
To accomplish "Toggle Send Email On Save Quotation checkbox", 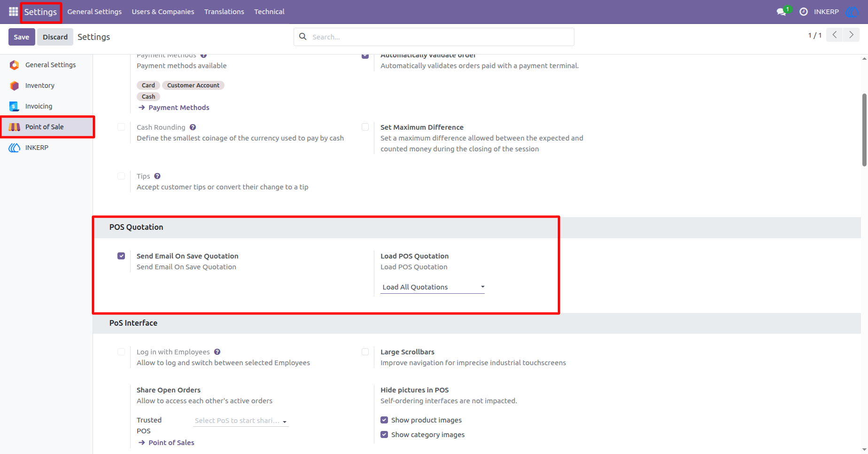I will click(x=121, y=256).
